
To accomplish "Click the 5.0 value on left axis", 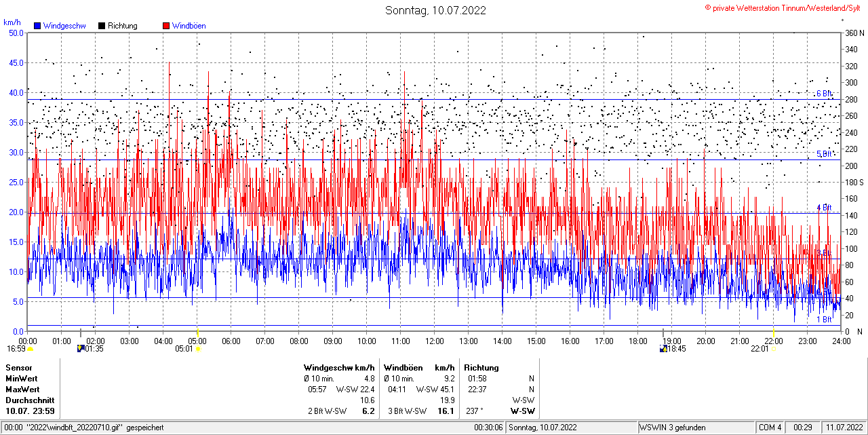I will (18, 301).
